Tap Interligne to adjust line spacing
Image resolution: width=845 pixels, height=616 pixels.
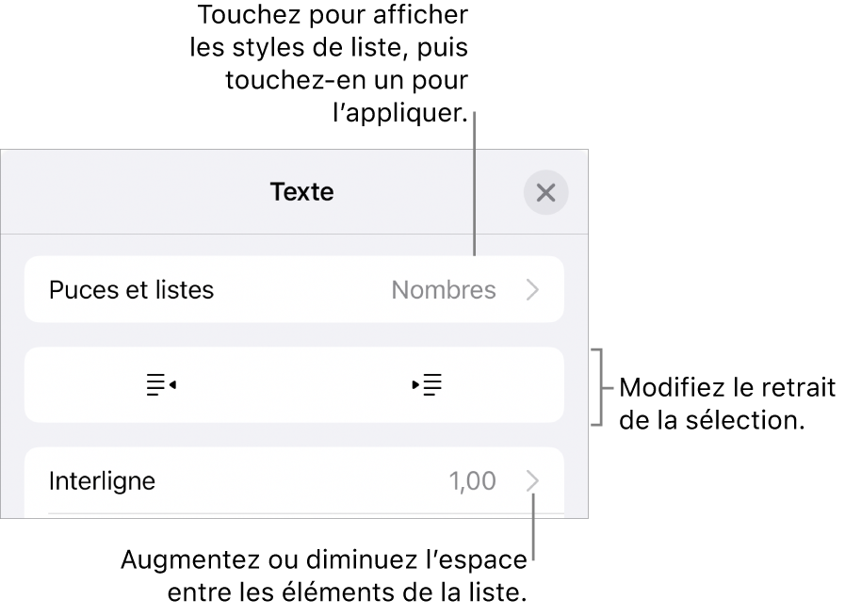click(x=103, y=480)
